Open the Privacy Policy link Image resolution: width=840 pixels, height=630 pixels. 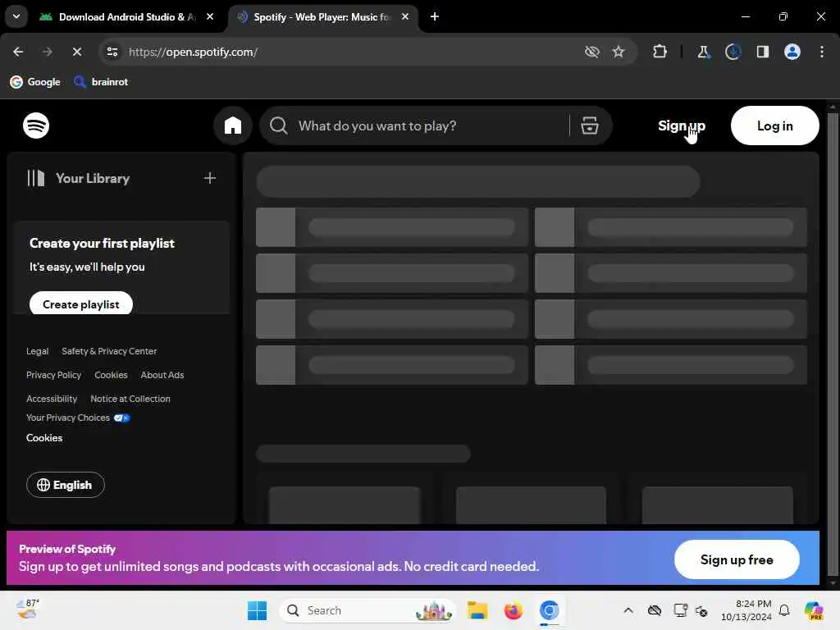click(x=53, y=374)
